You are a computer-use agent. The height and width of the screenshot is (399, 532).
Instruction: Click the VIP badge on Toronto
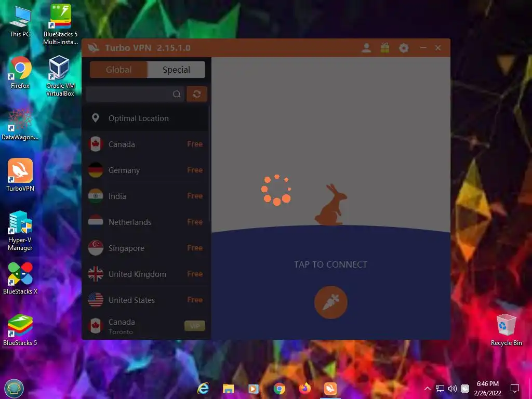195,326
